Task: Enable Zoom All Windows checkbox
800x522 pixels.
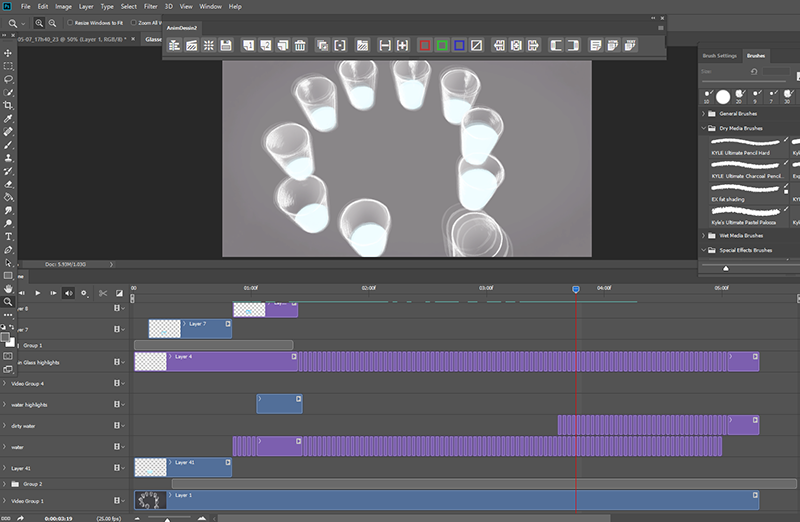Action: point(134,22)
